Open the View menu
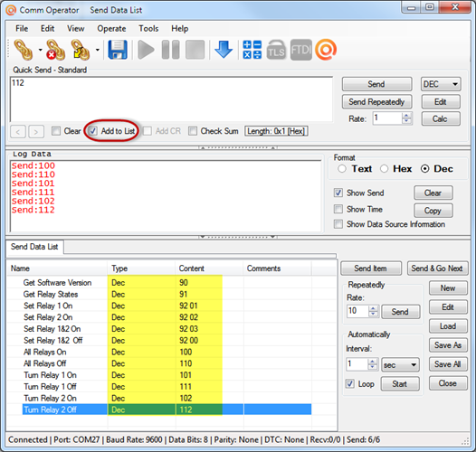This screenshot has height=452, width=476. click(x=76, y=29)
